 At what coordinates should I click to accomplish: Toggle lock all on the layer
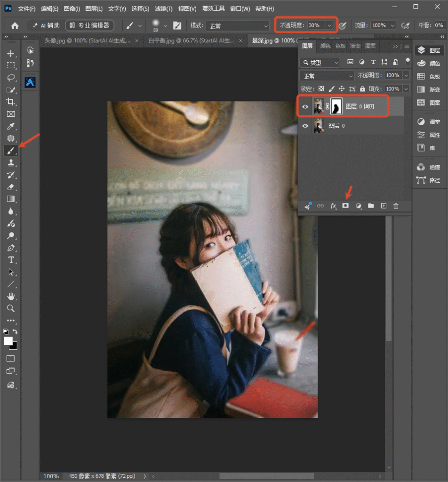click(x=362, y=89)
